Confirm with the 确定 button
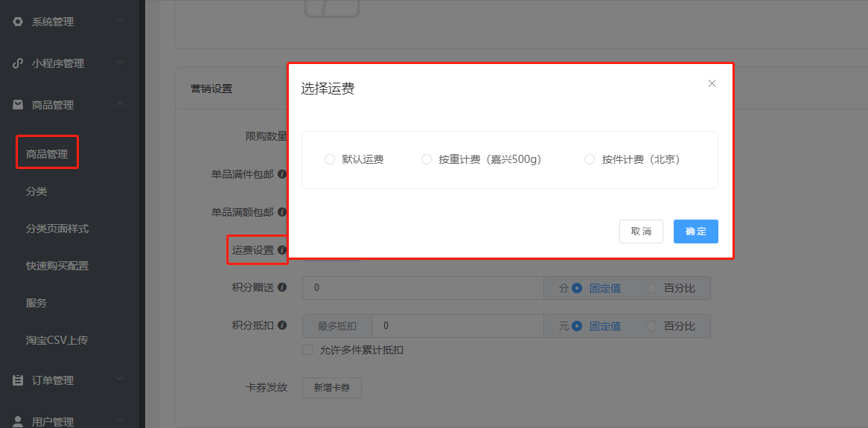 [x=695, y=231]
